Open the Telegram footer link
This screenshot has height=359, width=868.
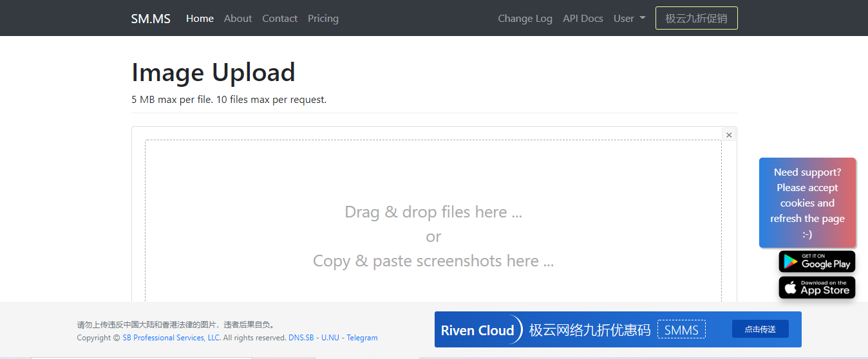point(363,338)
